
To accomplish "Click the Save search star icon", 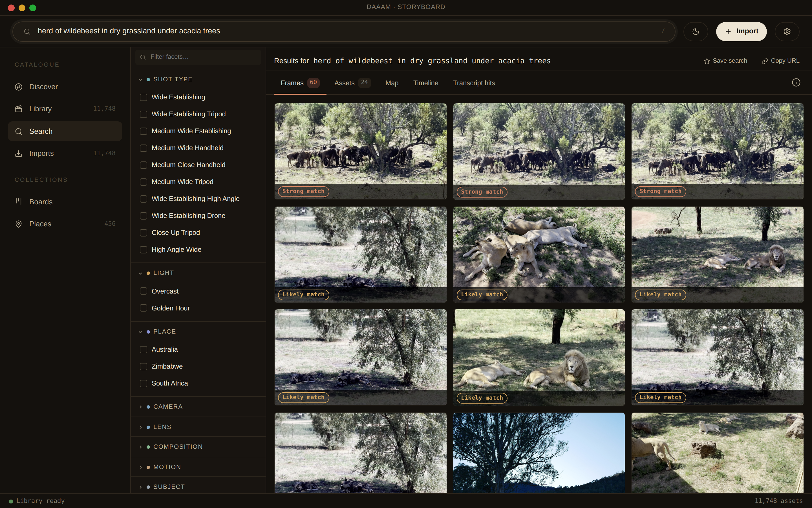I will [x=707, y=61].
